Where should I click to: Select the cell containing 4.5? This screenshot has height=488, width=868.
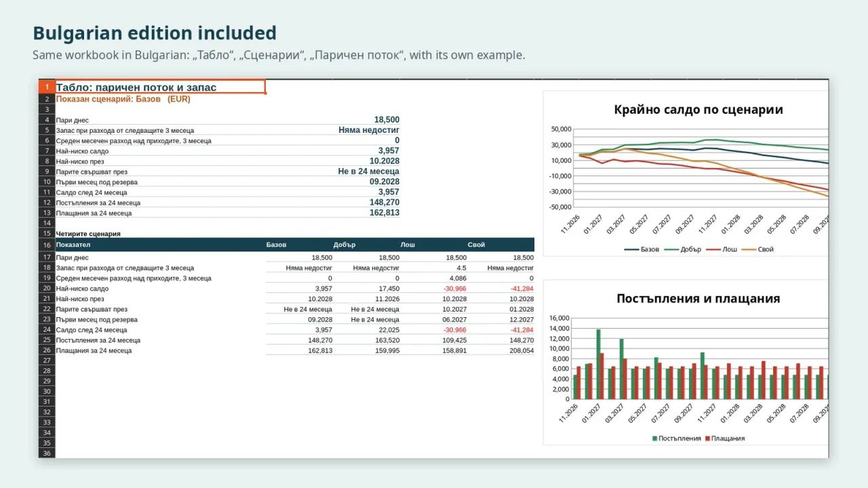pyautogui.click(x=433, y=268)
